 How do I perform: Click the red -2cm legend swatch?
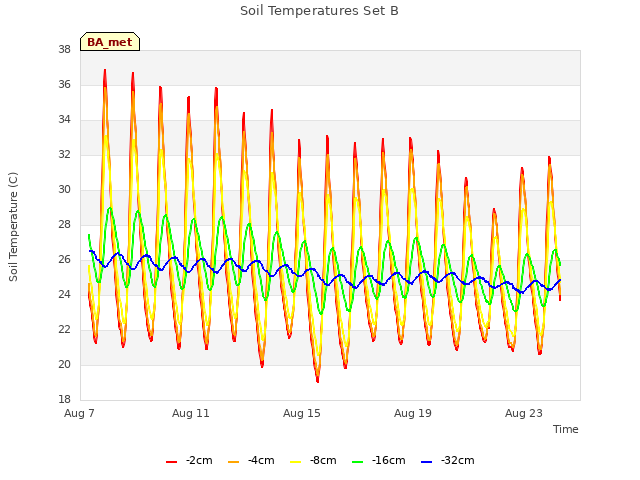(x=171, y=462)
